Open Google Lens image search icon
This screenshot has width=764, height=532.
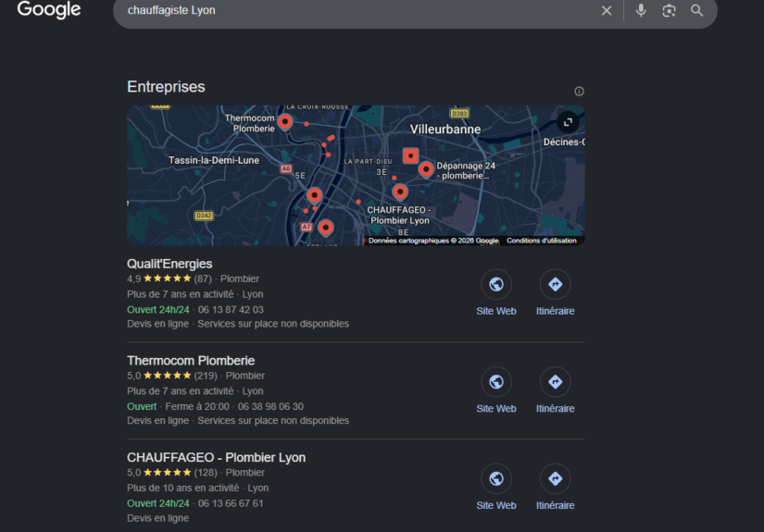669,11
